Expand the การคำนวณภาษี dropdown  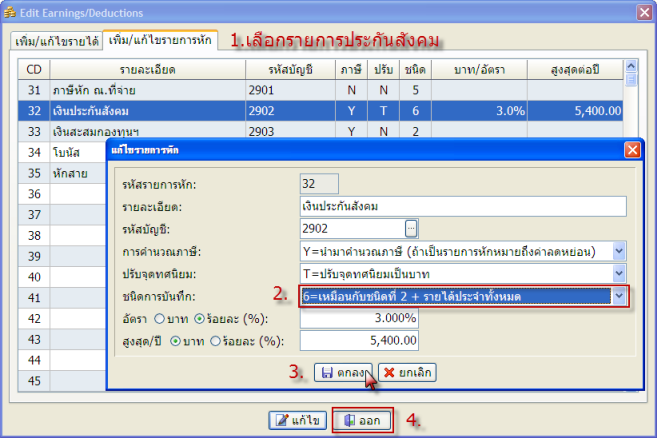pos(619,251)
